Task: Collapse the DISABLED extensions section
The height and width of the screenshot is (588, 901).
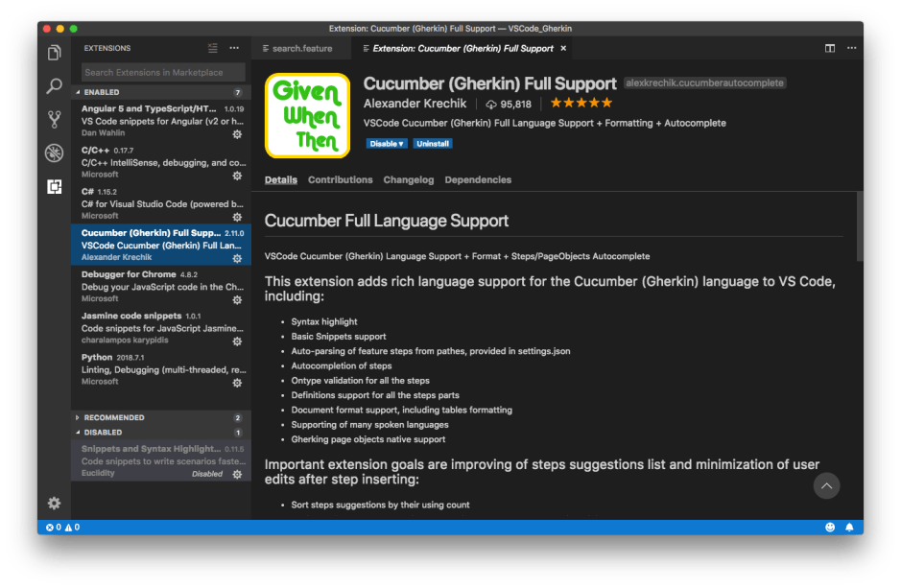Action: click(x=103, y=433)
